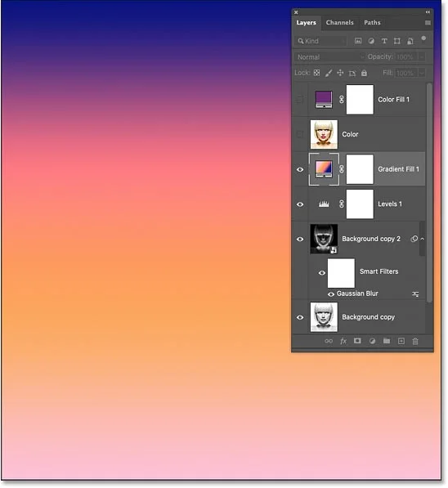The image size is (448, 488).
Task: Show the hidden Color layer
Action: (x=300, y=134)
